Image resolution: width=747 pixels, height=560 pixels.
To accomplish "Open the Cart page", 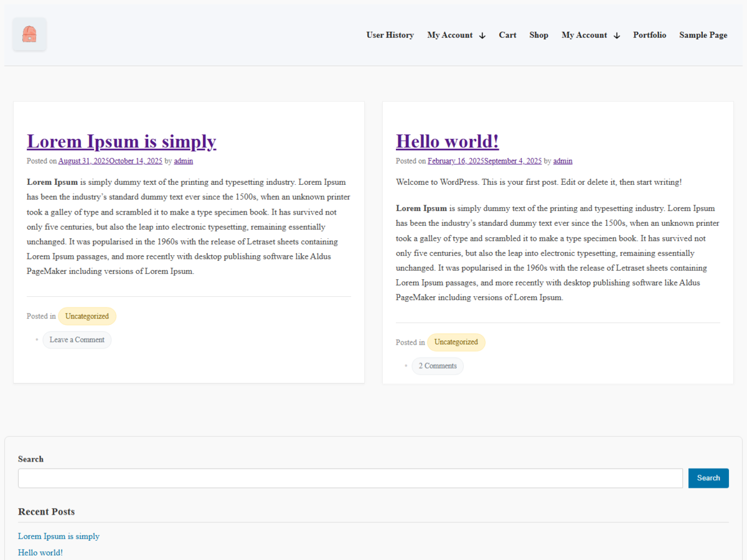I will (507, 35).
